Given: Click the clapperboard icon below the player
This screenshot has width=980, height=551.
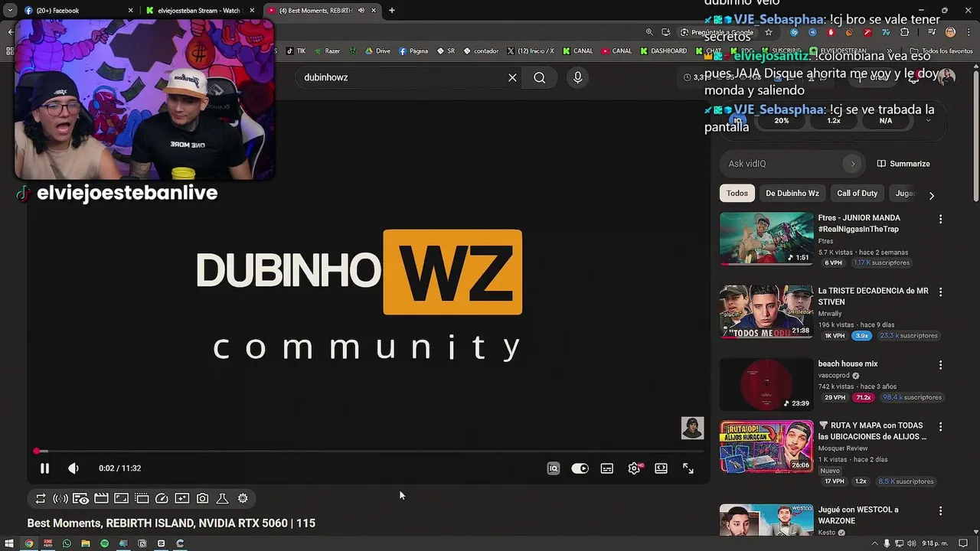Looking at the screenshot, I should pos(101,498).
